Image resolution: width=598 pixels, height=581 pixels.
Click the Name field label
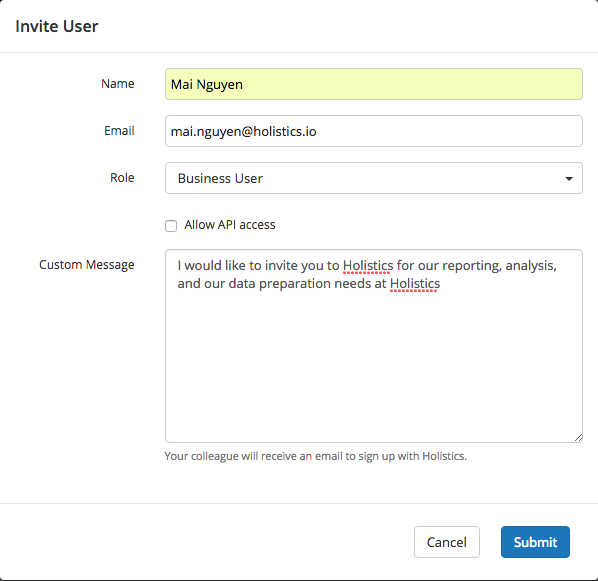point(117,84)
